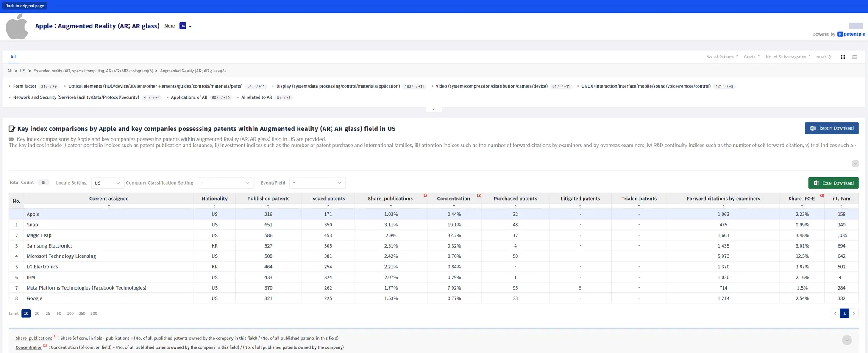Click the Apple logo icon
Viewport: 868px width, 353px height.
click(x=17, y=26)
